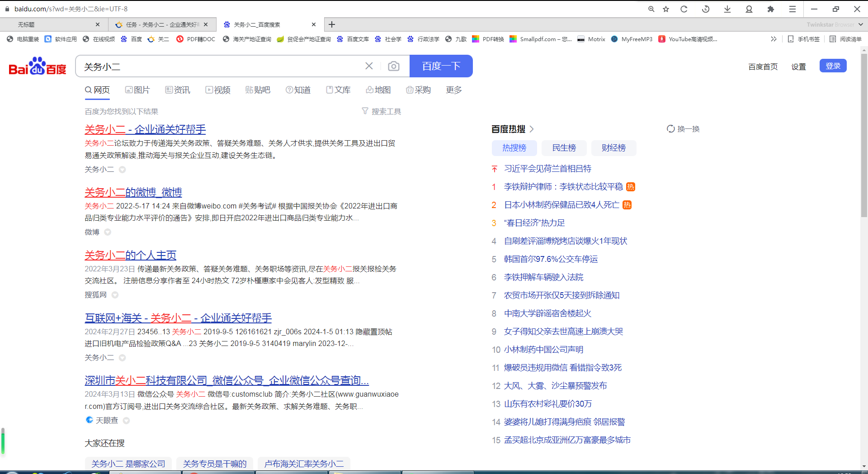
Task: Click the Baidu logo
Action: (x=38, y=66)
